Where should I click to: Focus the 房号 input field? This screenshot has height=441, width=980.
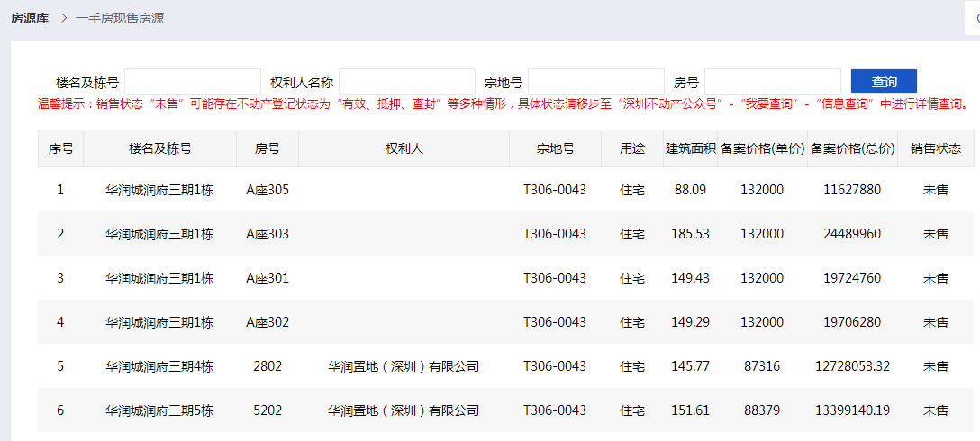(773, 82)
